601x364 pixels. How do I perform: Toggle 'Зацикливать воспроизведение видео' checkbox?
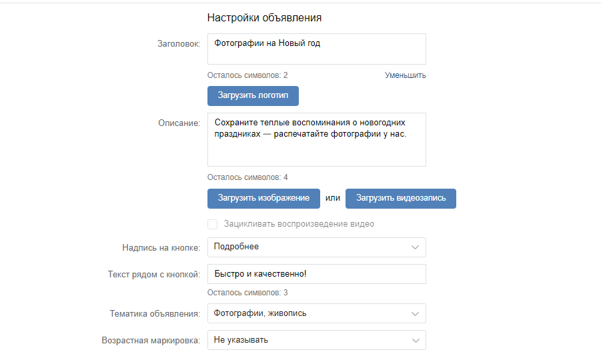click(213, 224)
